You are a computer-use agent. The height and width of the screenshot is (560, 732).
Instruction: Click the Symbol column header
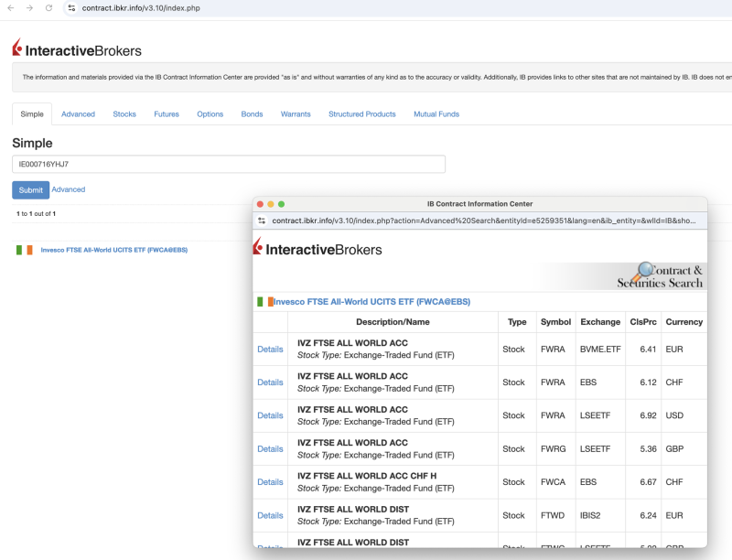(x=555, y=322)
